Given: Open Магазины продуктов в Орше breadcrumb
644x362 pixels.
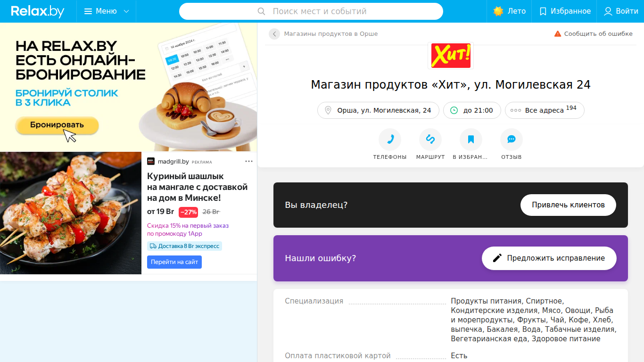Looking at the screenshot, I should tap(331, 34).
